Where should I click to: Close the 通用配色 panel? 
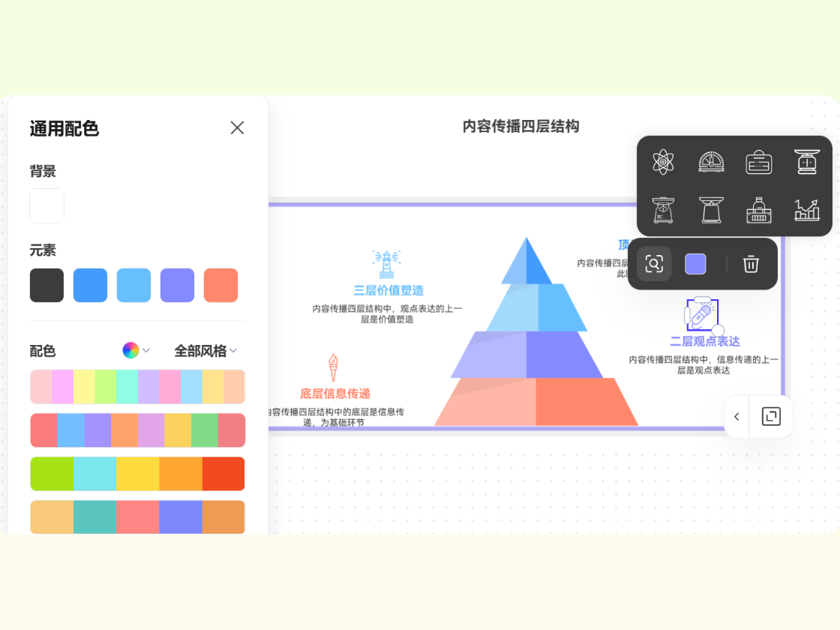(x=237, y=128)
